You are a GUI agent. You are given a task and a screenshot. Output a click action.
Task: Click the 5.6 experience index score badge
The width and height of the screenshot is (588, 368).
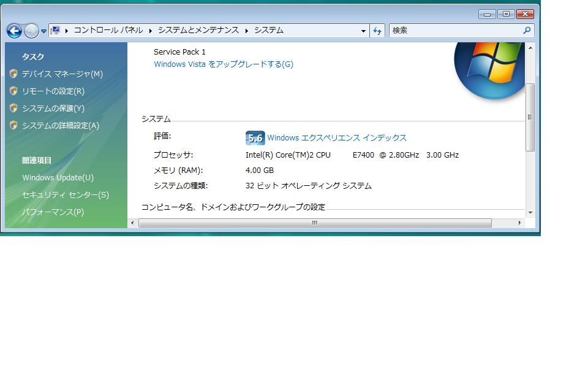pos(255,138)
